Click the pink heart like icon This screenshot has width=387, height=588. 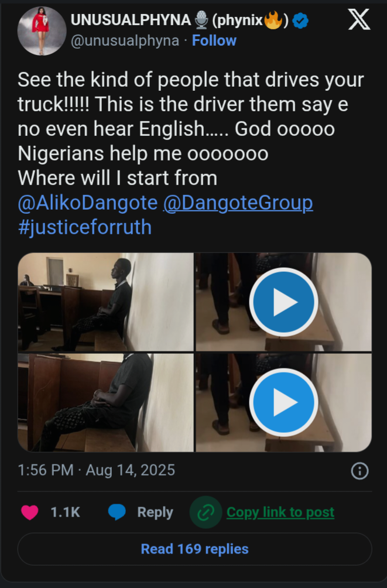[30, 512]
